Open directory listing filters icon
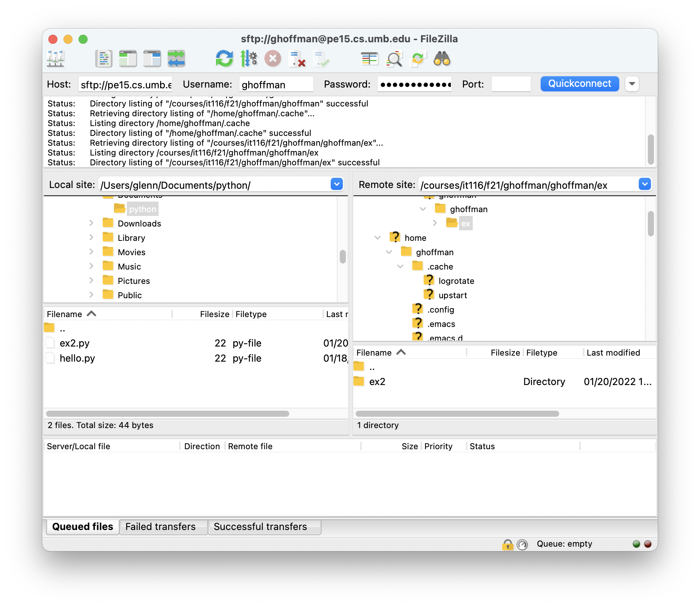 coord(370,59)
